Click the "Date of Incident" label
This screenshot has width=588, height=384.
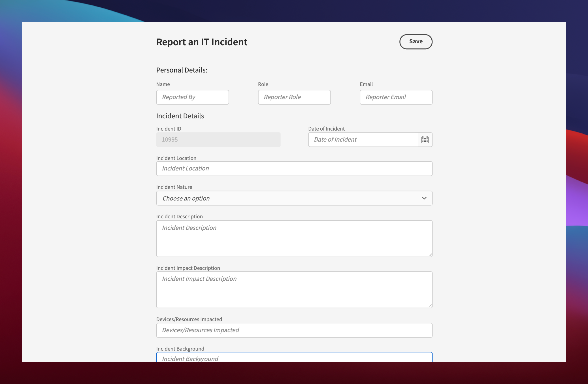[x=326, y=129]
